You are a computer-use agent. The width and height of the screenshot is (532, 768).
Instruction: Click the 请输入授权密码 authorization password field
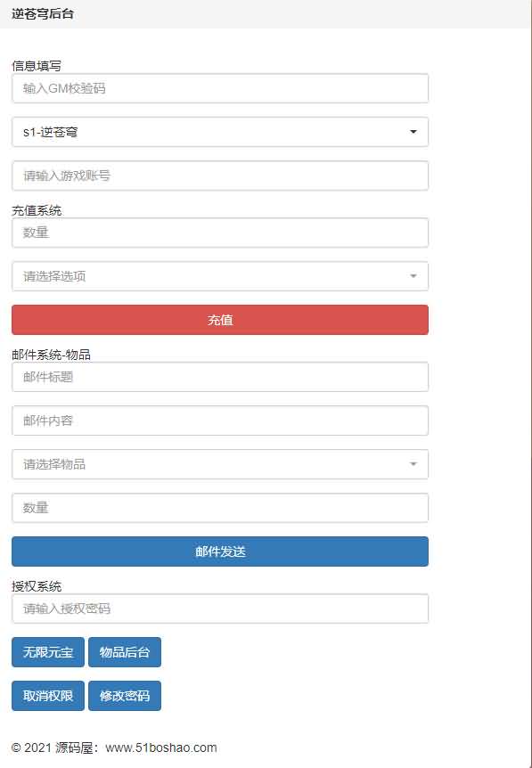tap(220, 609)
